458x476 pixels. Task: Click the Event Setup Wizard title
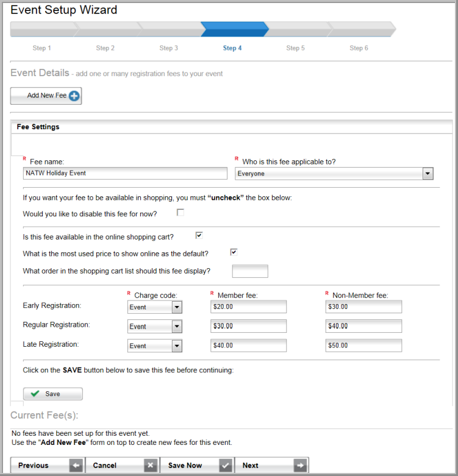64,10
